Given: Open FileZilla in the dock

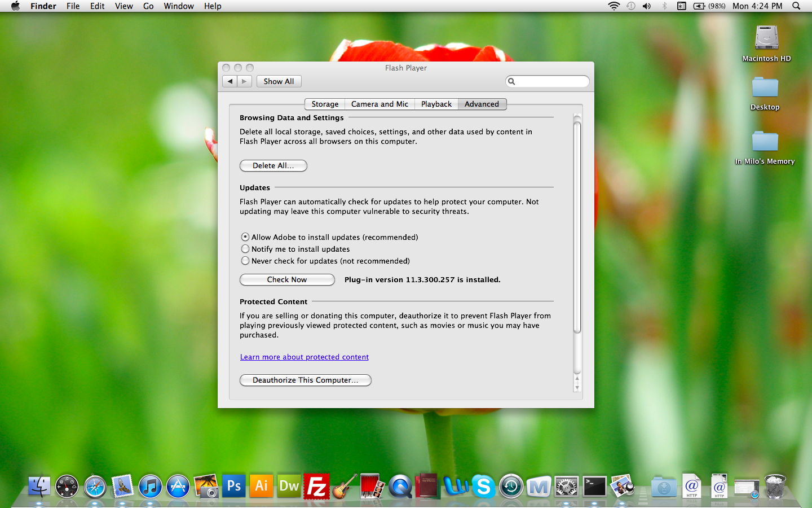Looking at the screenshot, I should [316, 486].
